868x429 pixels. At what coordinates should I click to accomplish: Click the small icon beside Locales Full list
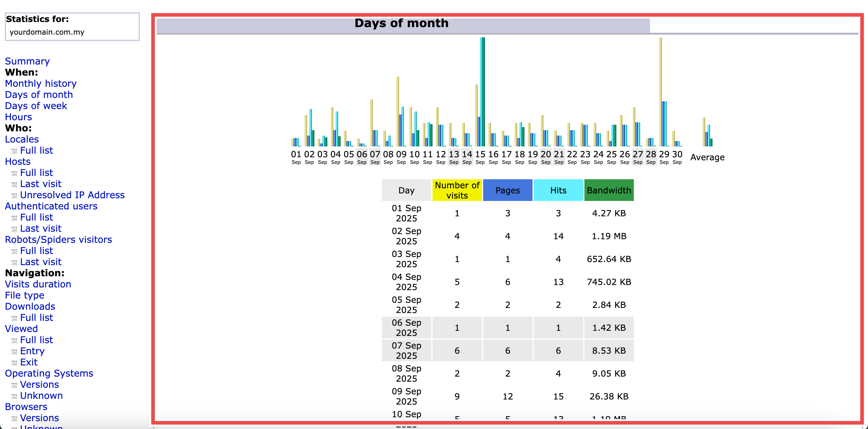click(14, 151)
